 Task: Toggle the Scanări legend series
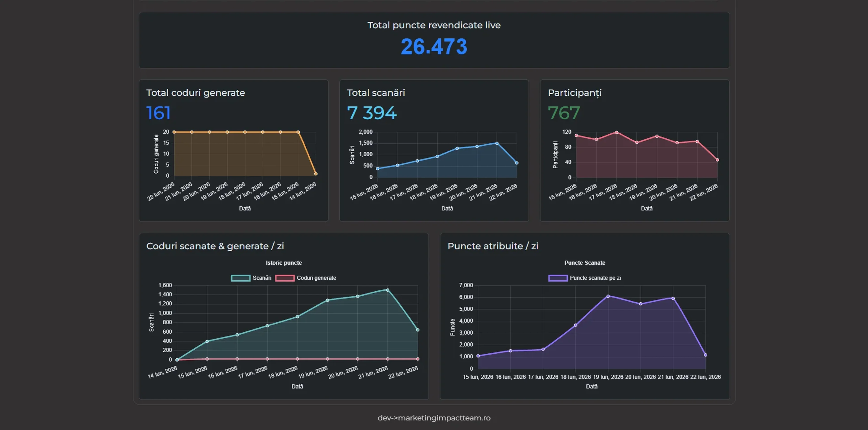point(251,278)
